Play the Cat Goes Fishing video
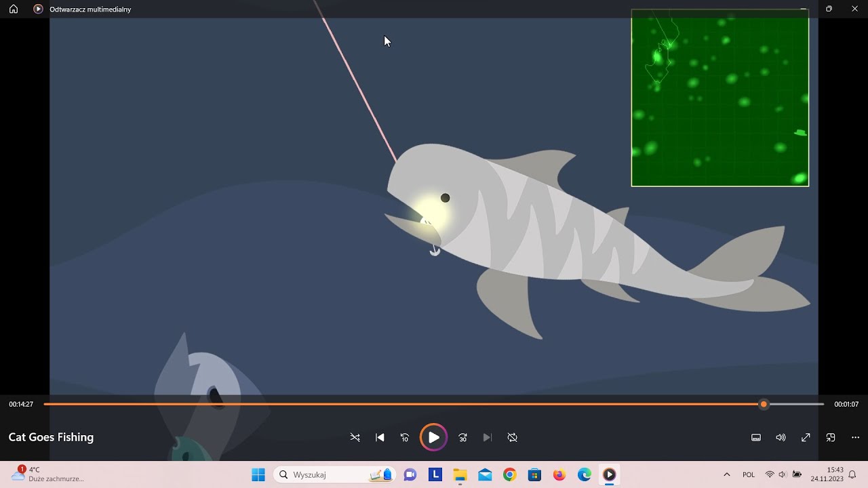Viewport: 868px width, 488px height. coord(433,437)
